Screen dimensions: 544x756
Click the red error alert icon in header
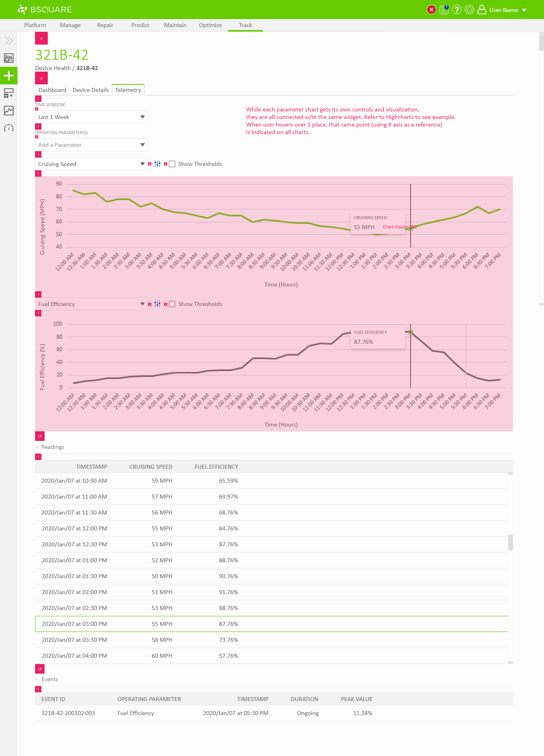click(x=431, y=10)
